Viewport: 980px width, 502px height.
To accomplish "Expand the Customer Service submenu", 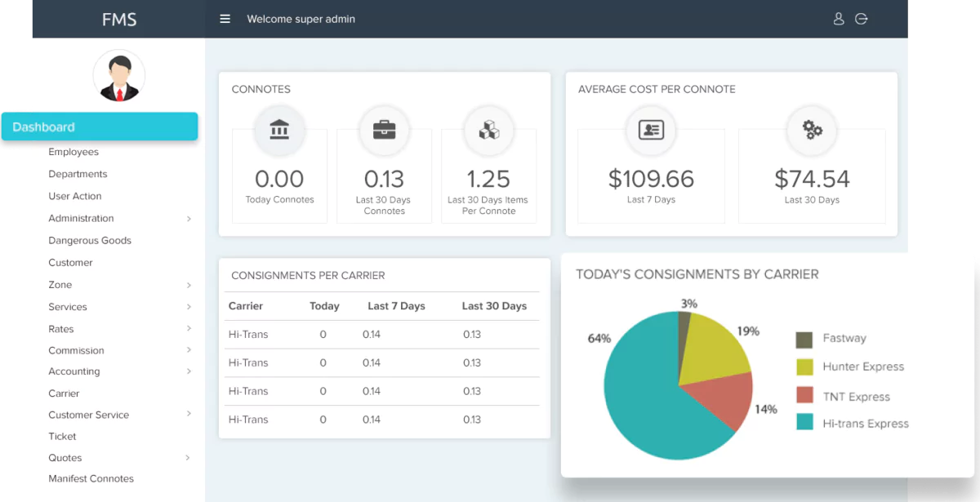I will pos(189,415).
